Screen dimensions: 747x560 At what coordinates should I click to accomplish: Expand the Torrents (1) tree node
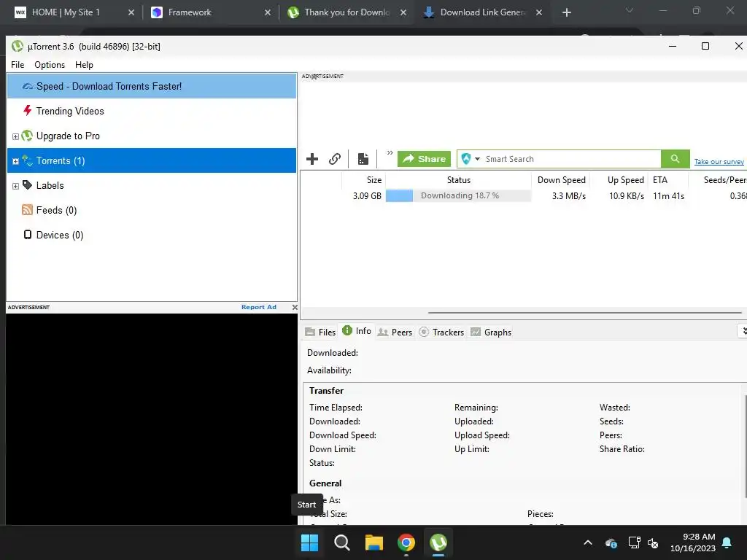click(x=15, y=161)
